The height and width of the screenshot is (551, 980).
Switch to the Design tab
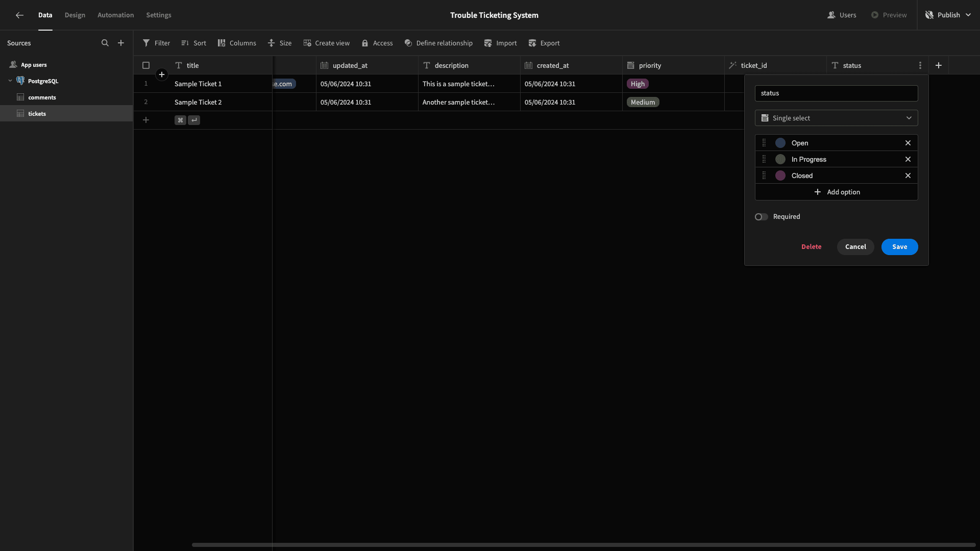(x=75, y=15)
